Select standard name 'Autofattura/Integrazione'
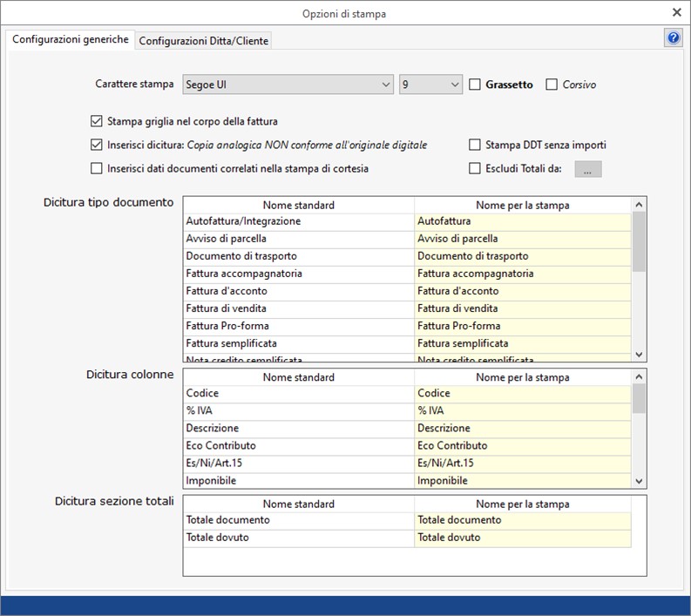Image resolution: width=691 pixels, height=616 pixels. [299, 221]
